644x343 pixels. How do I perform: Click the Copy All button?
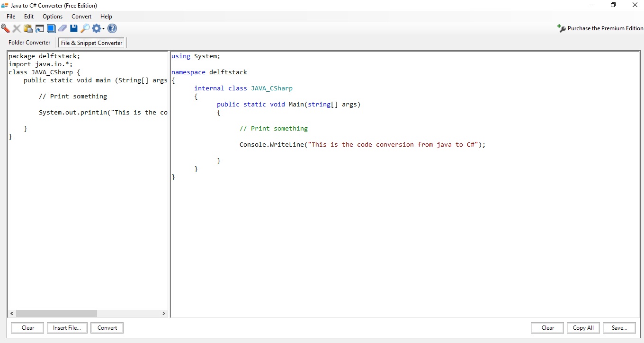(583, 328)
